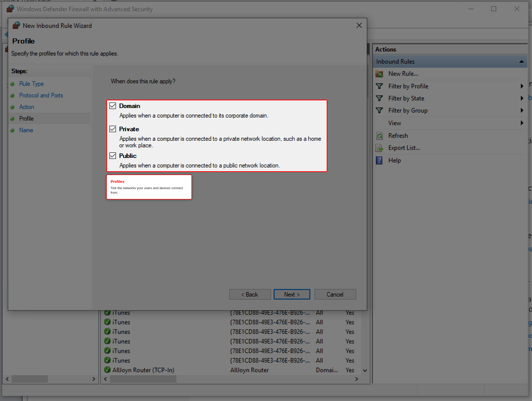The height and width of the screenshot is (401, 532).
Task: Tick the Domain profile checkbox
Action: [x=113, y=106]
